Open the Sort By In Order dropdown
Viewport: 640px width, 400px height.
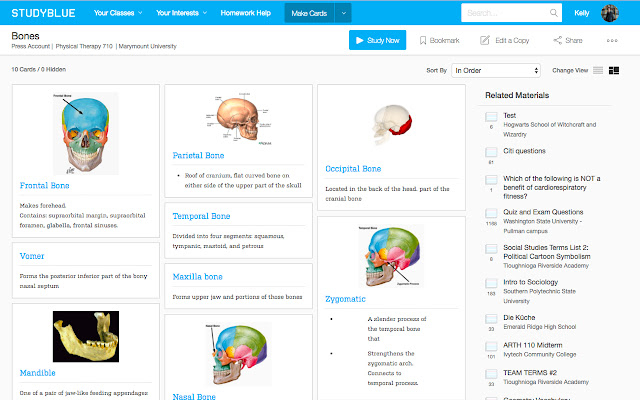coord(496,70)
